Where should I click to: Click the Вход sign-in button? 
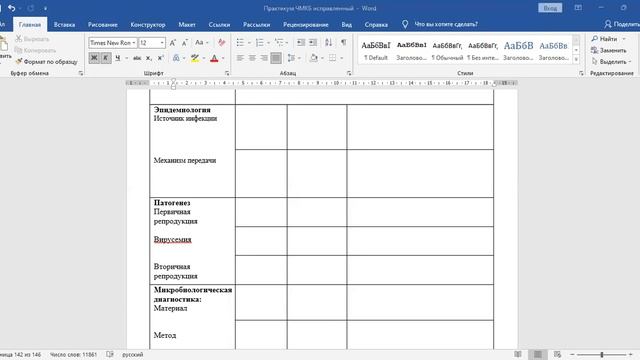[550, 8]
